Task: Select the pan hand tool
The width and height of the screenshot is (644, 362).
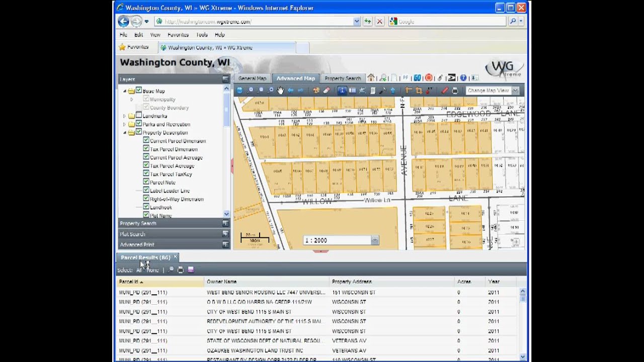Action: (x=280, y=90)
